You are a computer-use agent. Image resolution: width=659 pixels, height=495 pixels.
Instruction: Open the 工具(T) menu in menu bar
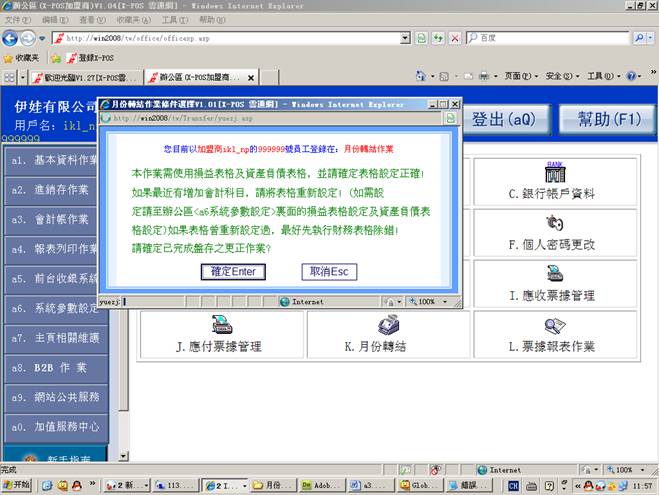174,19
